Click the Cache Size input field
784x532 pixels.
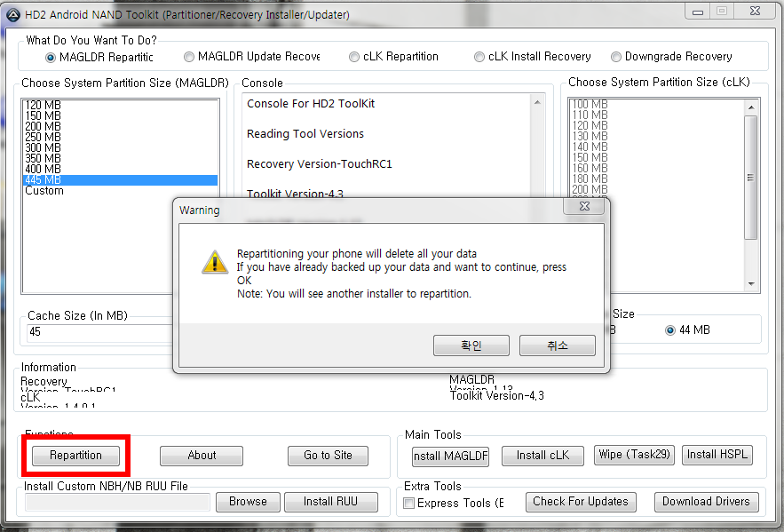100,332
